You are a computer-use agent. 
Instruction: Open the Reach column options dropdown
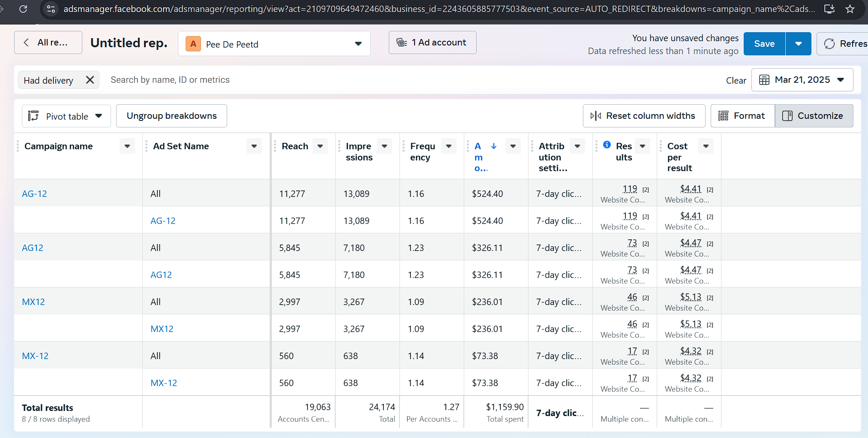[320, 146]
